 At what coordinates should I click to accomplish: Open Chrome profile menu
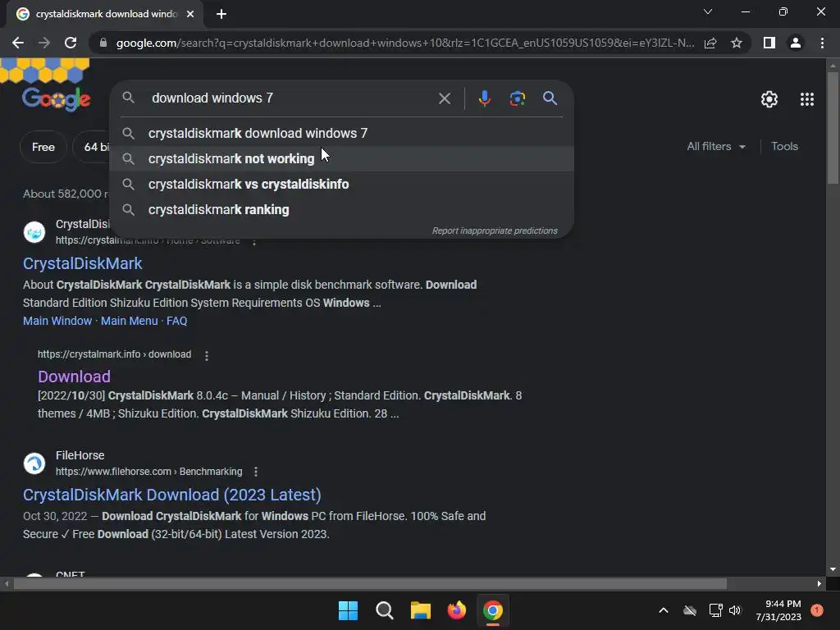[x=796, y=43]
